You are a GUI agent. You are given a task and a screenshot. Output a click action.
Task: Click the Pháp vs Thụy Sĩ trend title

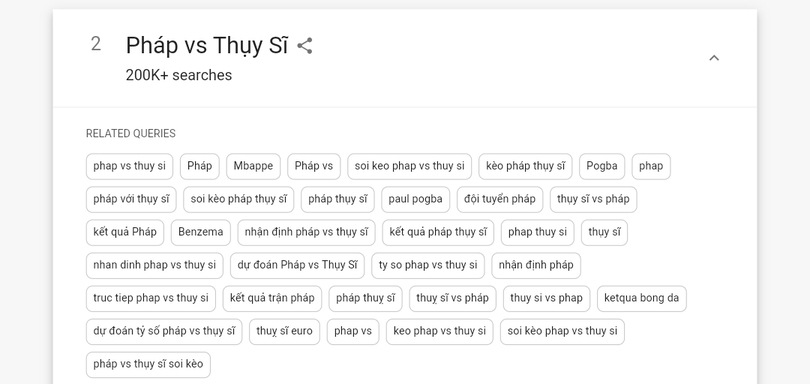tap(207, 45)
